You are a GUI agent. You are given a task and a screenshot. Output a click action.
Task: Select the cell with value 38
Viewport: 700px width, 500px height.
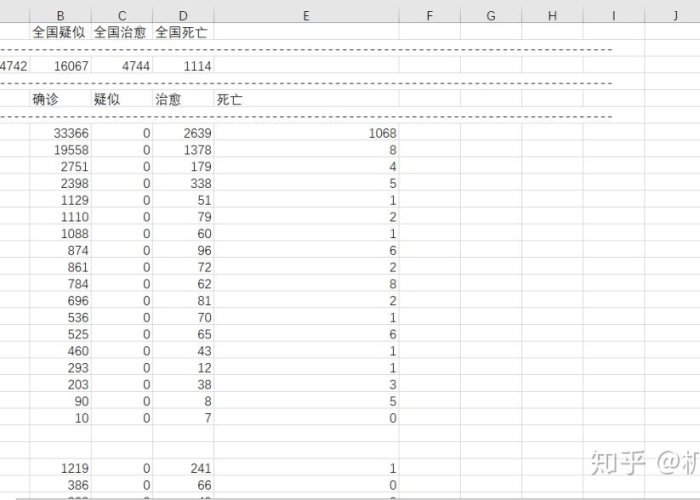183,384
